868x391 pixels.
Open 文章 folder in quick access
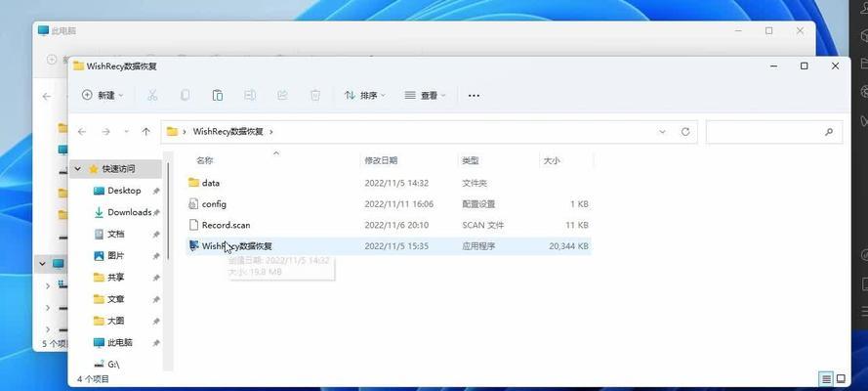pyautogui.click(x=115, y=299)
